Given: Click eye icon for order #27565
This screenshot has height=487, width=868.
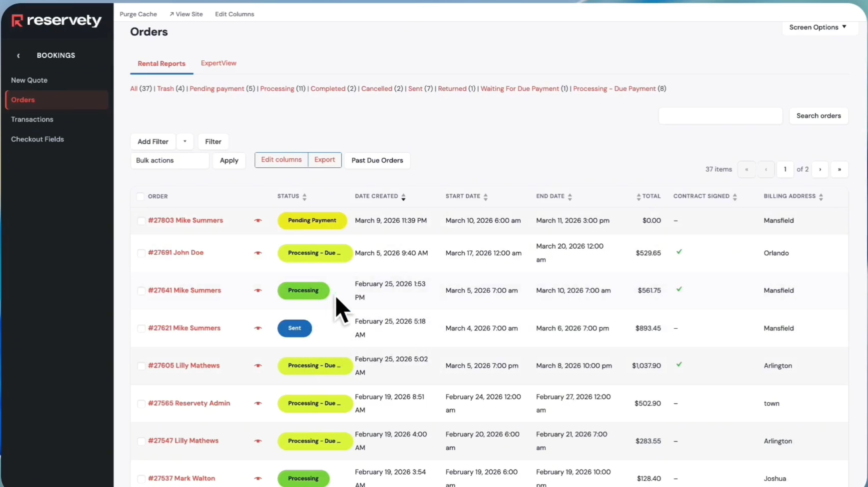Looking at the screenshot, I should 258,403.
